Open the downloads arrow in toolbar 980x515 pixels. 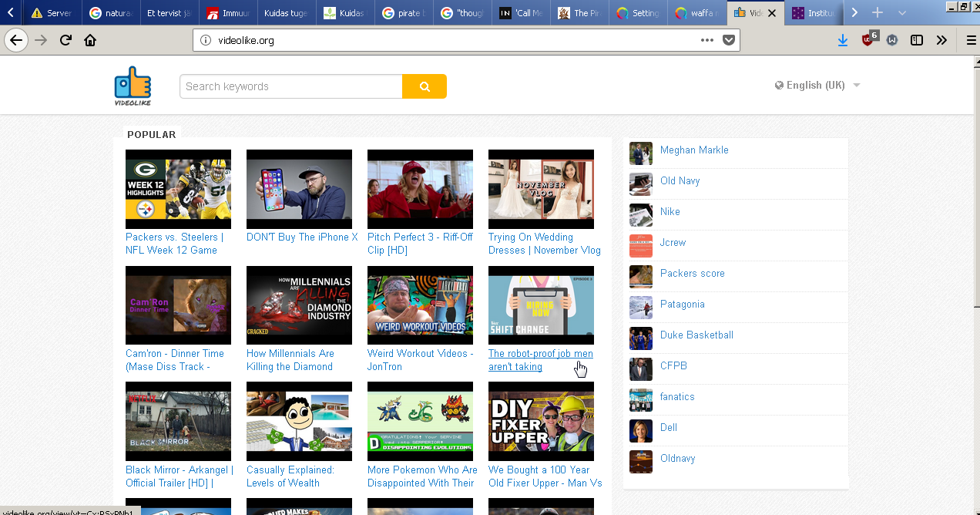(x=842, y=40)
